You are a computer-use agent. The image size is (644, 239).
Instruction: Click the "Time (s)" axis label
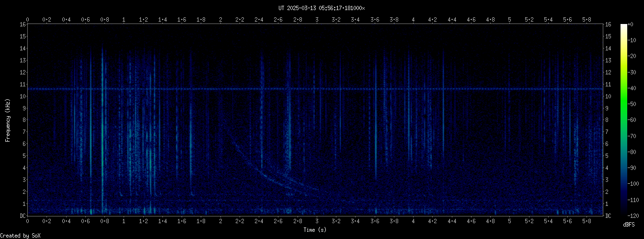click(315, 230)
